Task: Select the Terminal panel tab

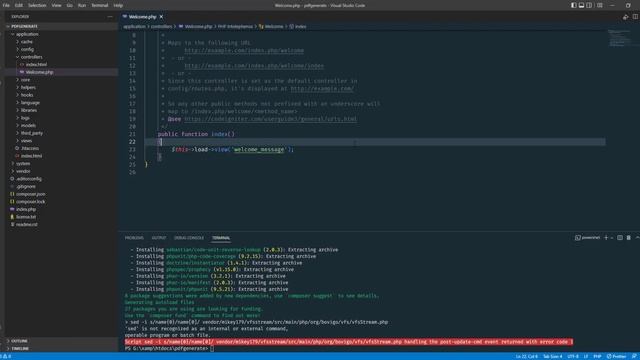Action: [221, 238]
